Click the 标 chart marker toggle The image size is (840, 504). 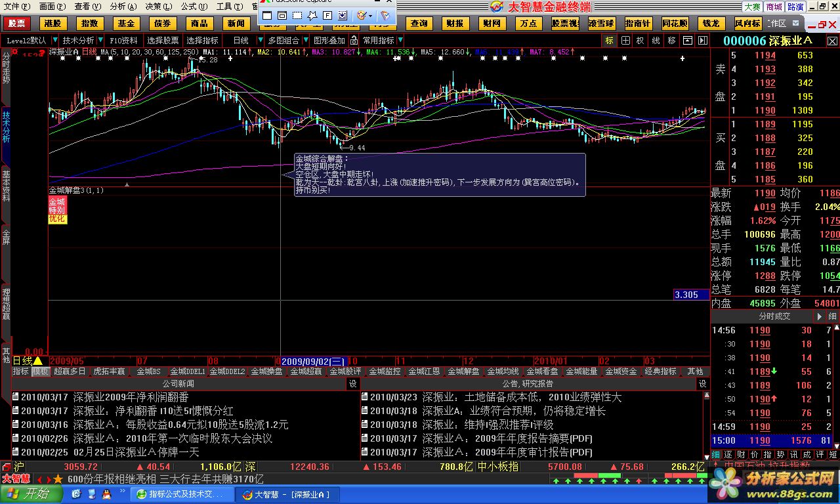pyautogui.click(x=610, y=41)
